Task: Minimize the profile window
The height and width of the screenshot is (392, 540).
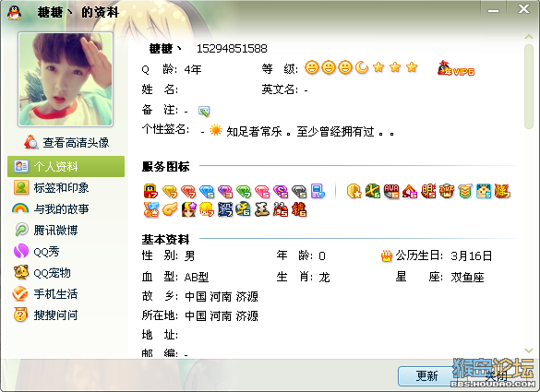Action: tap(493, 11)
